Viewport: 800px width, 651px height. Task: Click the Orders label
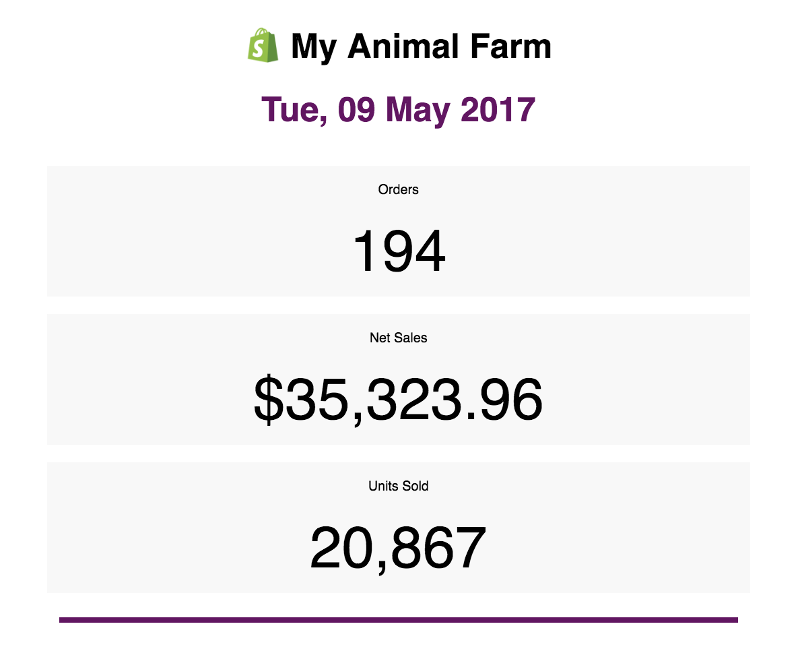[398, 190]
